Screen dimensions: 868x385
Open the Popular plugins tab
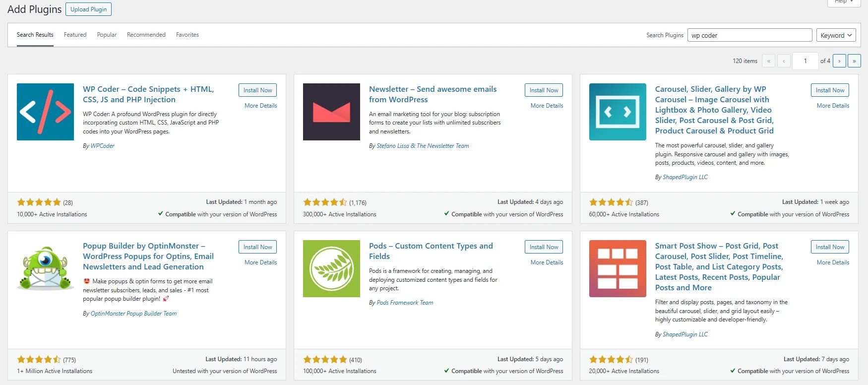[107, 35]
